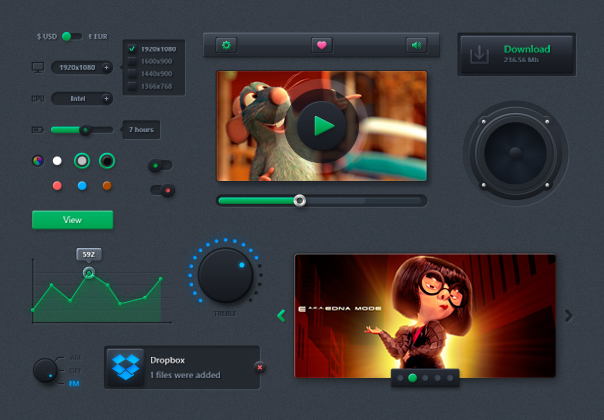The width and height of the screenshot is (604, 420).
Task: Click the last chart data point
Action: tap(161, 279)
